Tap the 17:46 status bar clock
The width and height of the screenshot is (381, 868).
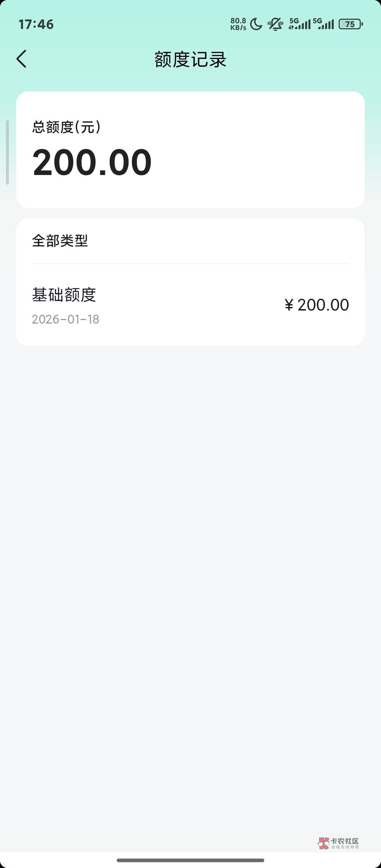coord(36,24)
